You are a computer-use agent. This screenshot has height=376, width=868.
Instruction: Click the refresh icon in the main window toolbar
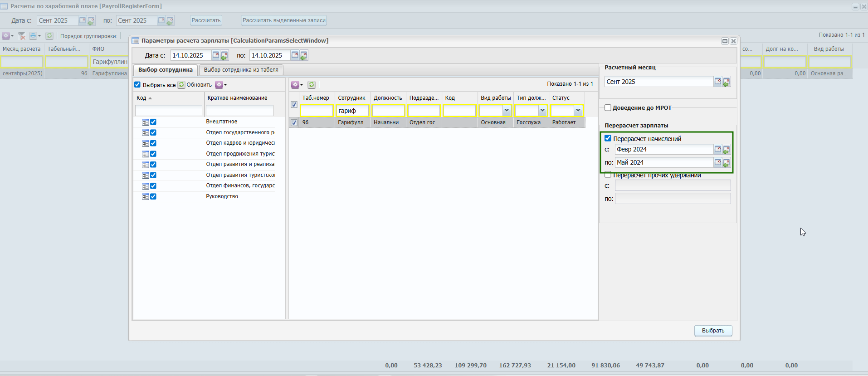click(x=49, y=36)
